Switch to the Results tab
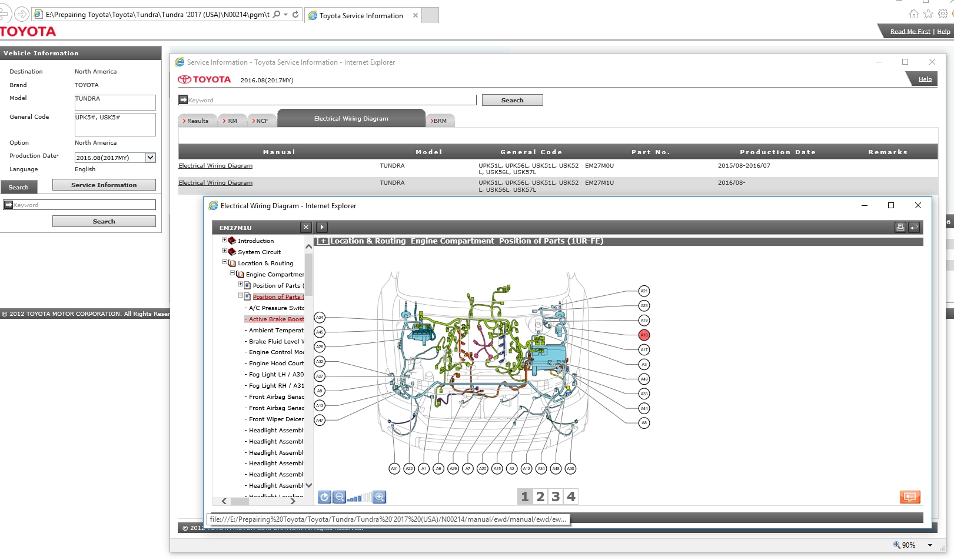This screenshot has height=560, width=954. 198,121
